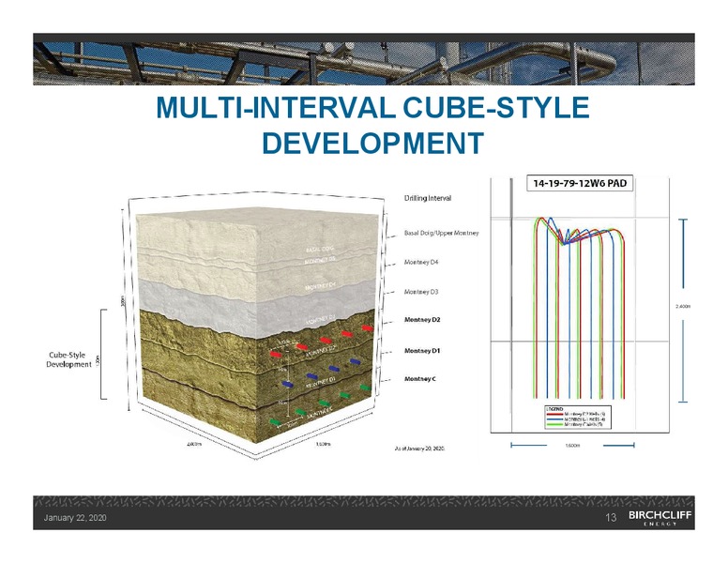728x563 pixels.
Task: Click the "2,400m" vertical scale label
Action: [683, 306]
